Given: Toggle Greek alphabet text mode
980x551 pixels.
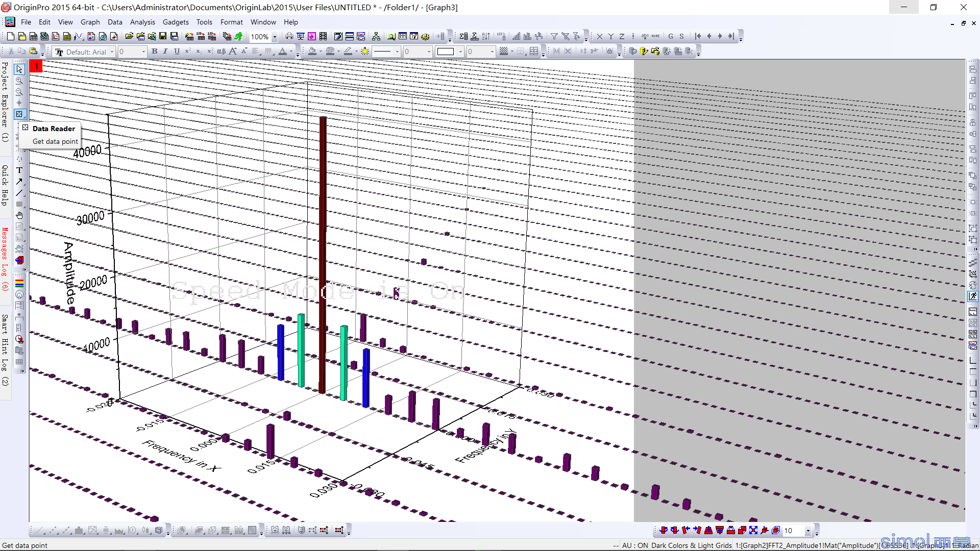Looking at the screenshot, I should coord(221,52).
